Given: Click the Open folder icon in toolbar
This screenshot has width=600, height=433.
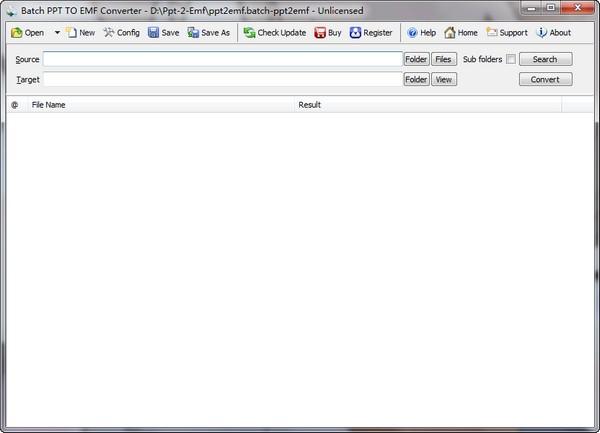Looking at the screenshot, I should click(16, 33).
